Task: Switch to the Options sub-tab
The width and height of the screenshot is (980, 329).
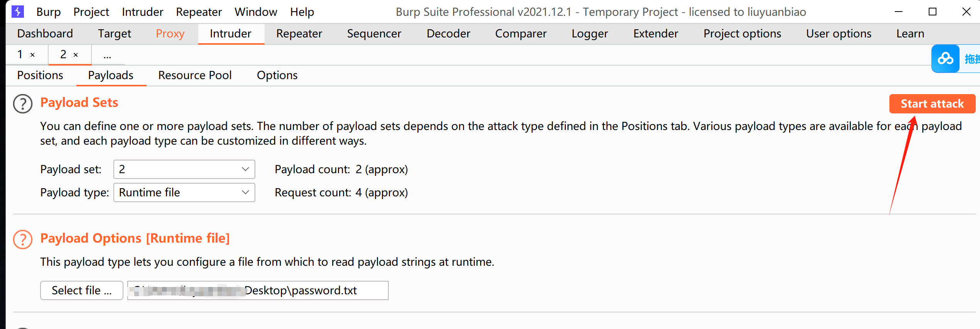Action: 277,75
